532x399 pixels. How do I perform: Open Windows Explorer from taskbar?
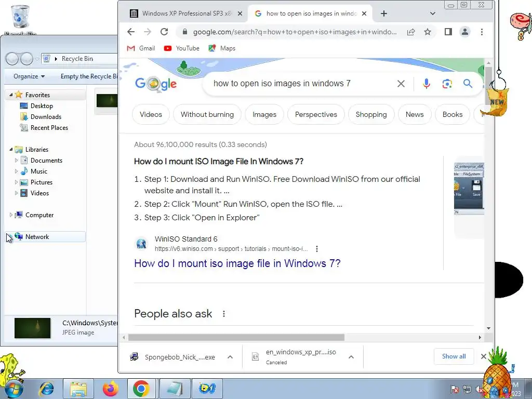tap(78, 389)
